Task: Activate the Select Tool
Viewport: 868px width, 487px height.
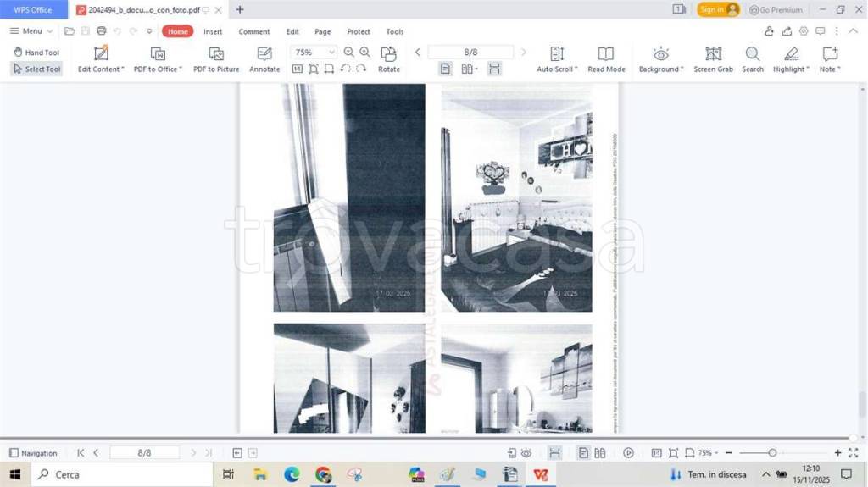Action: click(x=36, y=69)
